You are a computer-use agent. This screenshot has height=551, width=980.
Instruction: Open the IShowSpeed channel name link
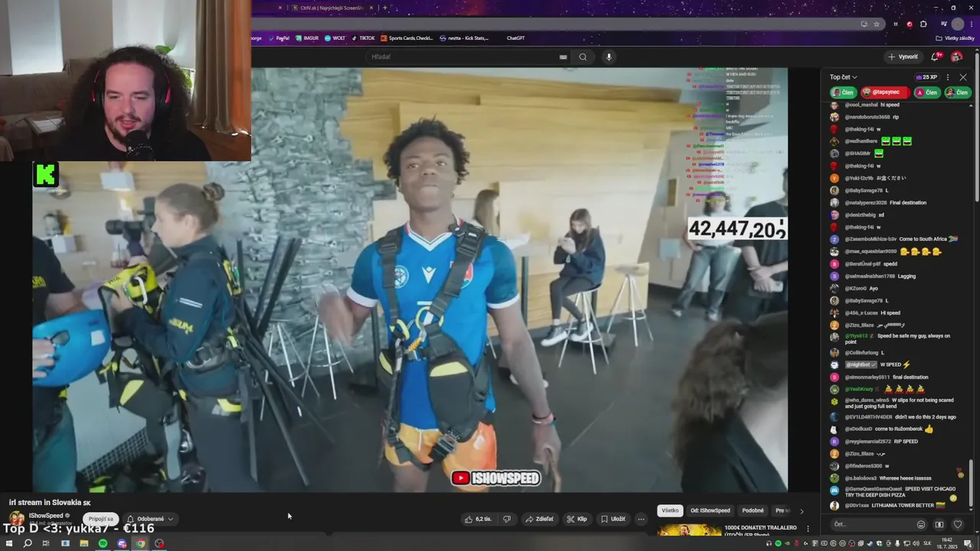[x=47, y=516]
